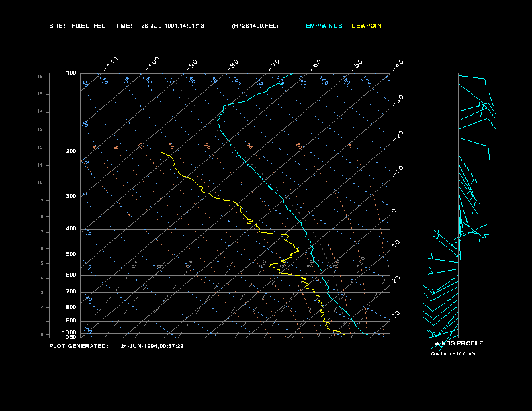Screen dimensions: 532x411
Task: Click the 13 km height axis label
Action: pyautogui.click(x=40, y=130)
